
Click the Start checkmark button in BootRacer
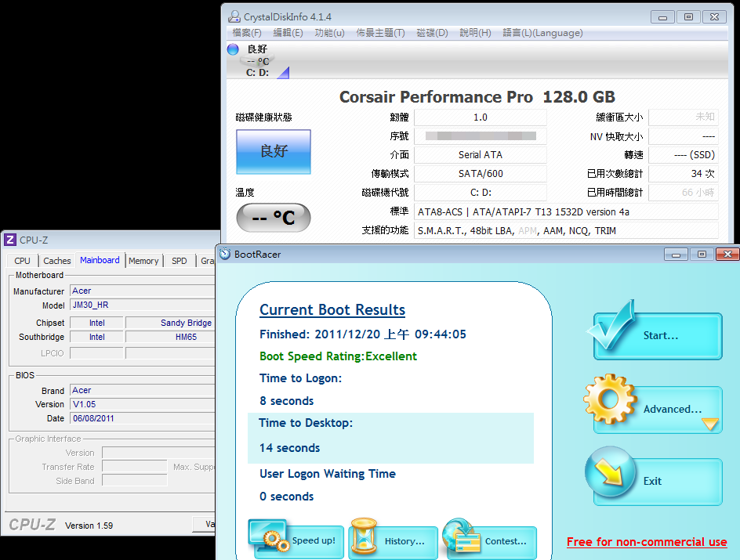(x=658, y=336)
